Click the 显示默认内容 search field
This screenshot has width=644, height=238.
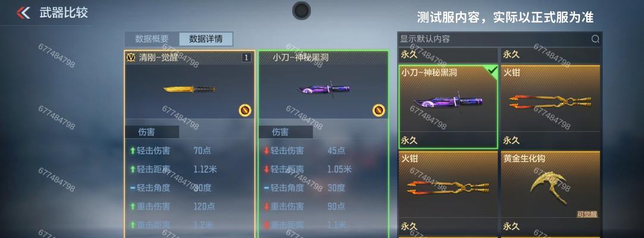[x=500, y=39]
